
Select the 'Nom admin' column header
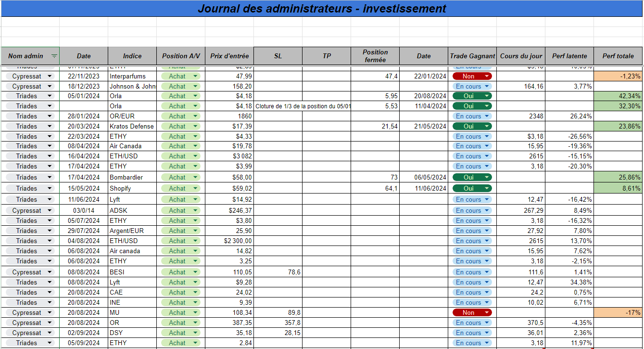point(30,56)
